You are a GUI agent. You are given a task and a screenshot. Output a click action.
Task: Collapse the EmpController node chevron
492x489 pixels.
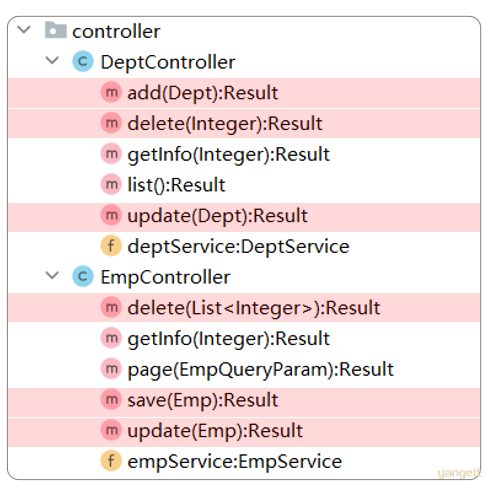click(x=52, y=276)
